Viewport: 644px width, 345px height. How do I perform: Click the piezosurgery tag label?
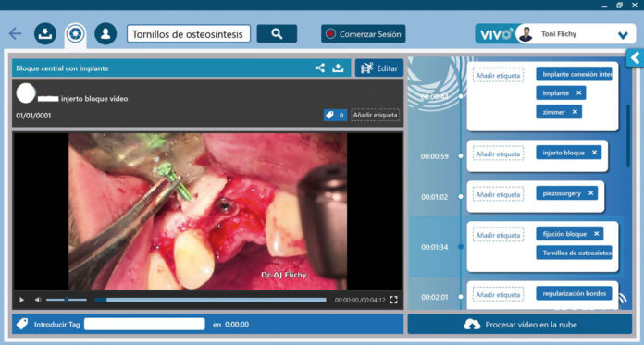point(562,193)
